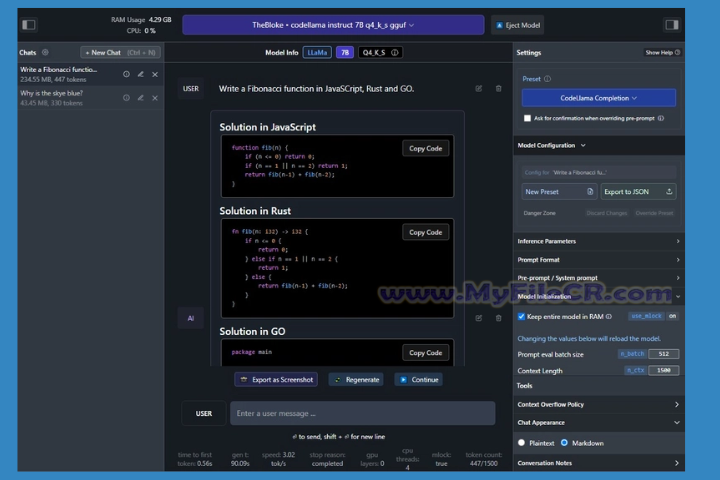Copy the GO solution code
Image resolution: width=720 pixels, height=480 pixels.
pyautogui.click(x=426, y=353)
